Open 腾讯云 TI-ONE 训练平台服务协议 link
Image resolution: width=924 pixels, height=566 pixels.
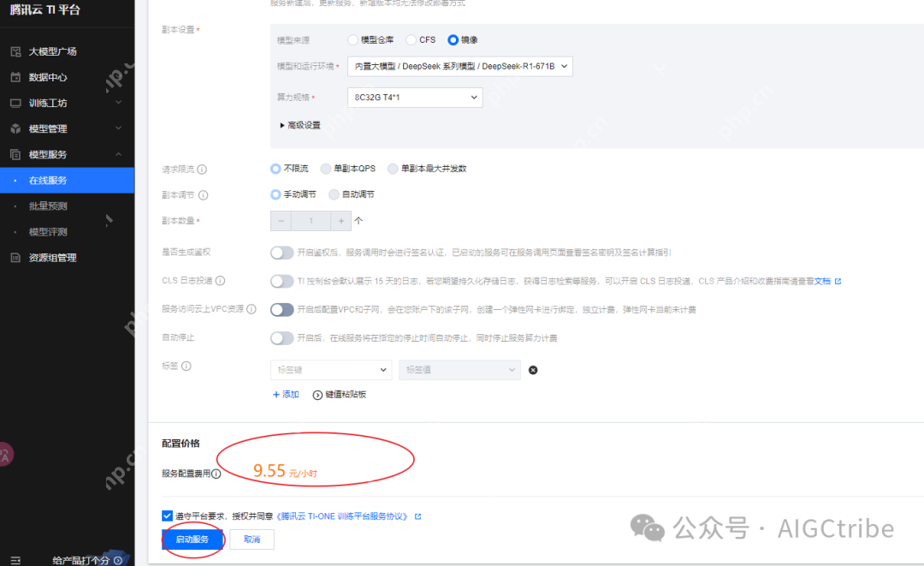tap(343, 515)
